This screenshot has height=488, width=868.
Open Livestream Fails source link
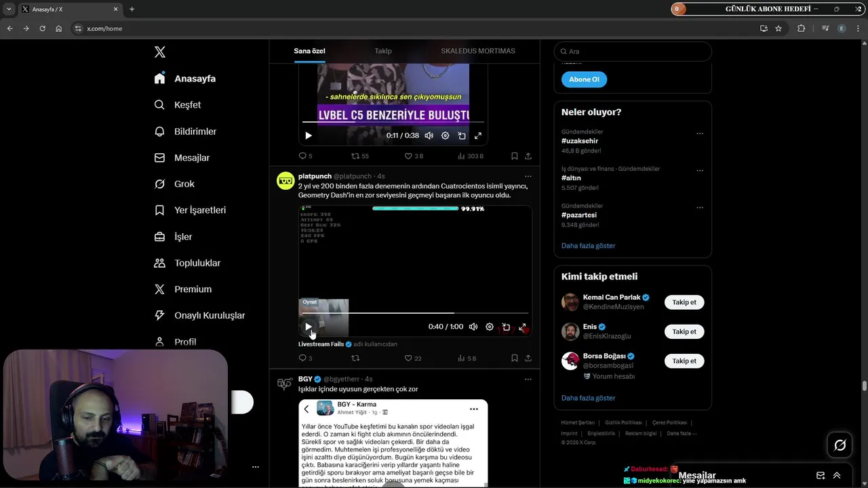pyautogui.click(x=321, y=344)
